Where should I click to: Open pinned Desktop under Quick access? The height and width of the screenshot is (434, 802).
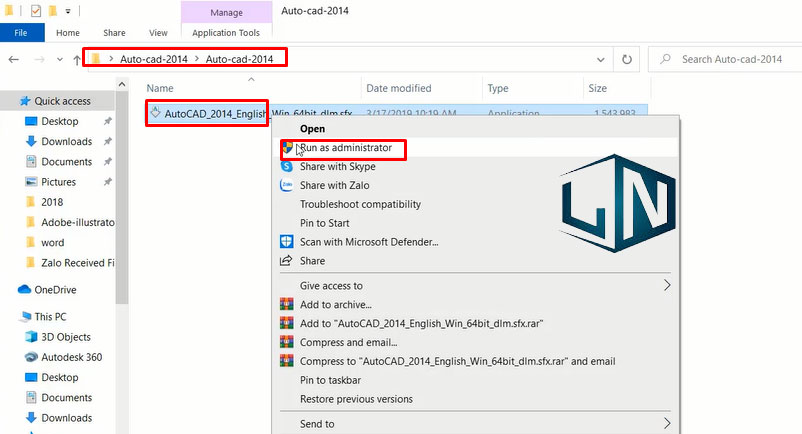click(60, 122)
